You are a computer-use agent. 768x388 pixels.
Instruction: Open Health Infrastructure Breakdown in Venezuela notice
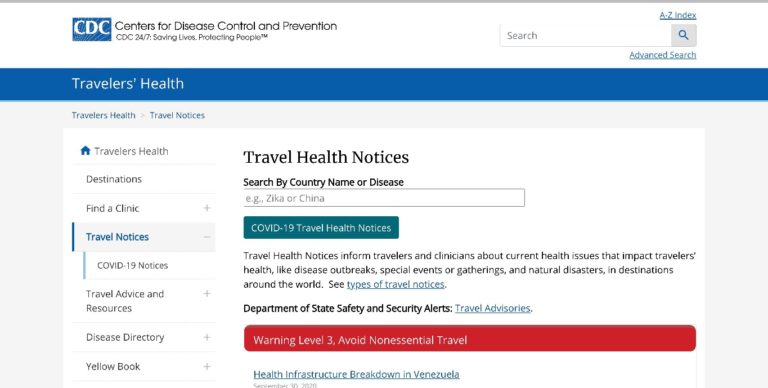click(356, 374)
